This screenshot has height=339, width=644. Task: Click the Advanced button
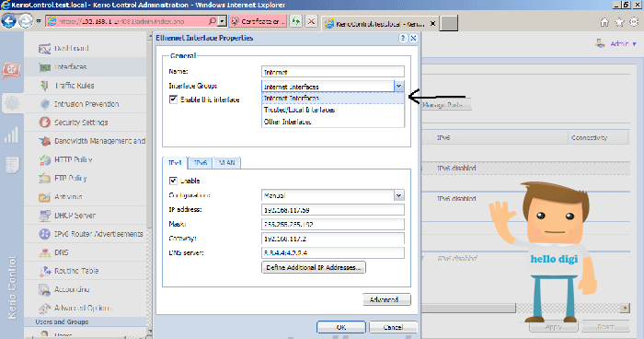click(386, 299)
